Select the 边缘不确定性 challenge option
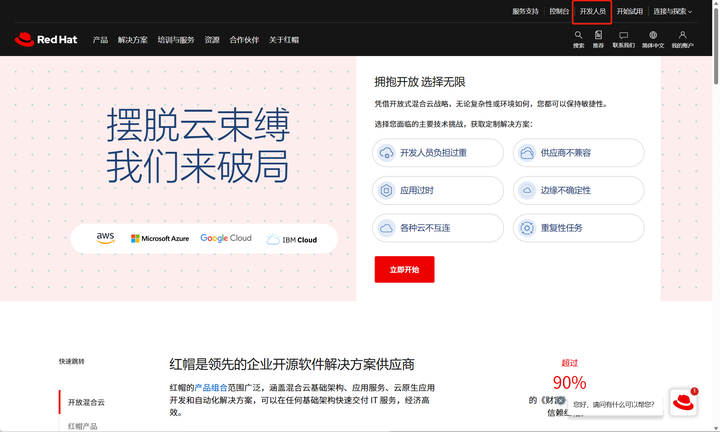720x432 pixels. 579,191
